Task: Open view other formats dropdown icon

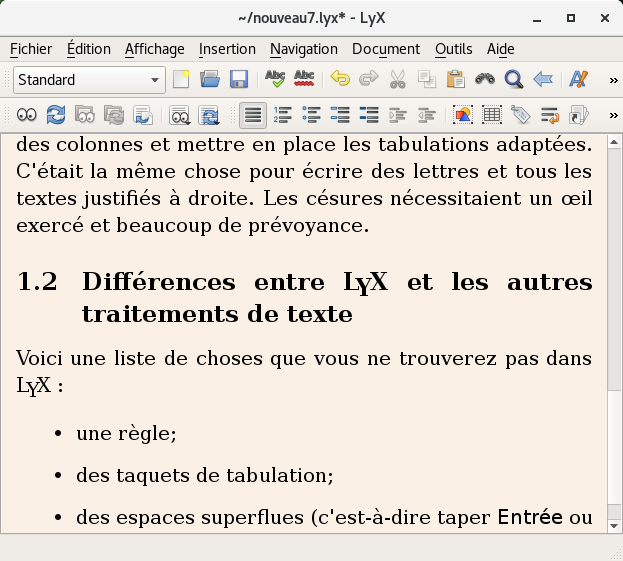Action: coord(180,116)
